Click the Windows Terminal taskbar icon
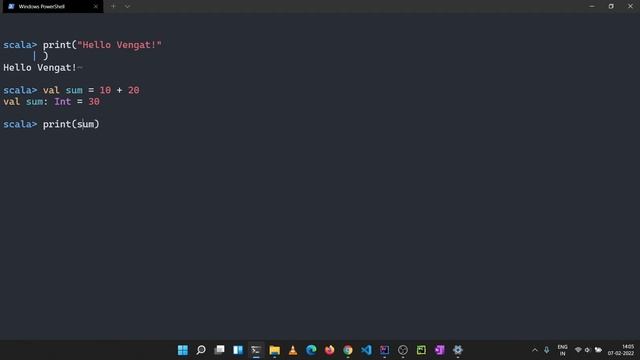Viewport: 640px width, 360px height. point(256,350)
